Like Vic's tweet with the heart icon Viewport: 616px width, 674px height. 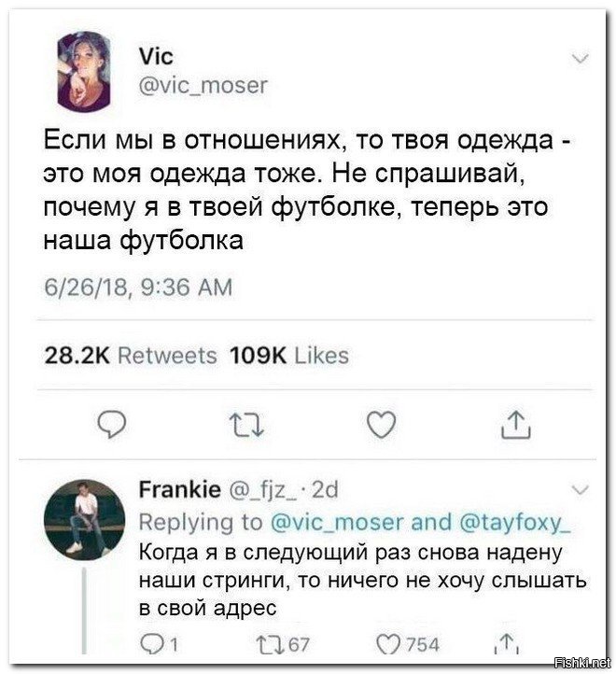coord(379,426)
